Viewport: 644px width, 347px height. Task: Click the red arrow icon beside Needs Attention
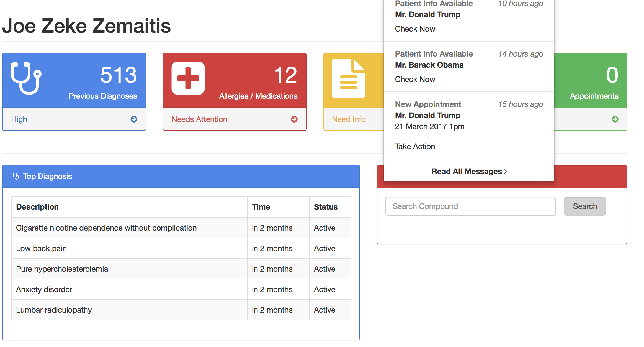pos(294,119)
